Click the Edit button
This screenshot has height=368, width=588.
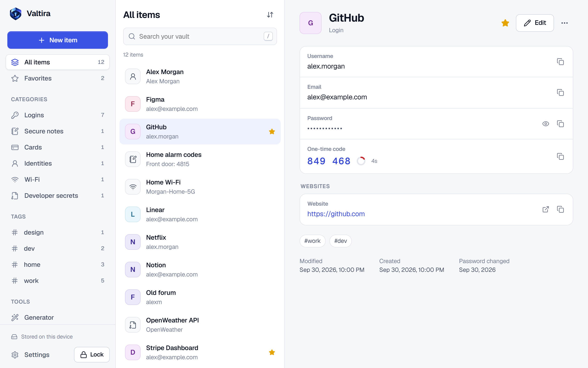click(535, 23)
